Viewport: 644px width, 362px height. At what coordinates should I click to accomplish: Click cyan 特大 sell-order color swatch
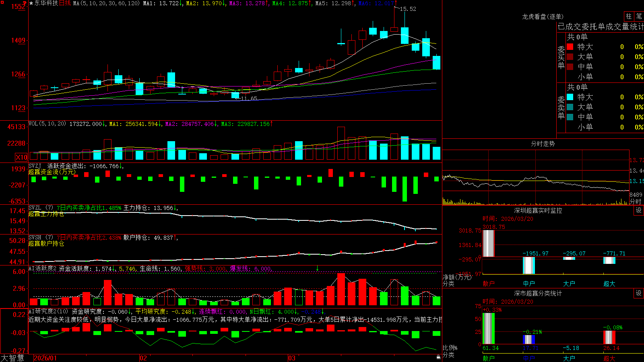[570, 97]
